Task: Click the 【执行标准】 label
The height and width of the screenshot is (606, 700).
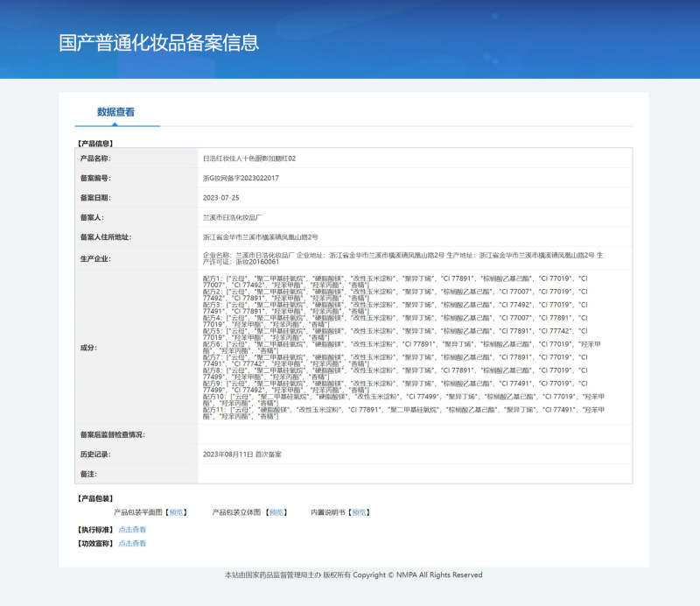Action: pyautogui.click(x=95, y=530)
